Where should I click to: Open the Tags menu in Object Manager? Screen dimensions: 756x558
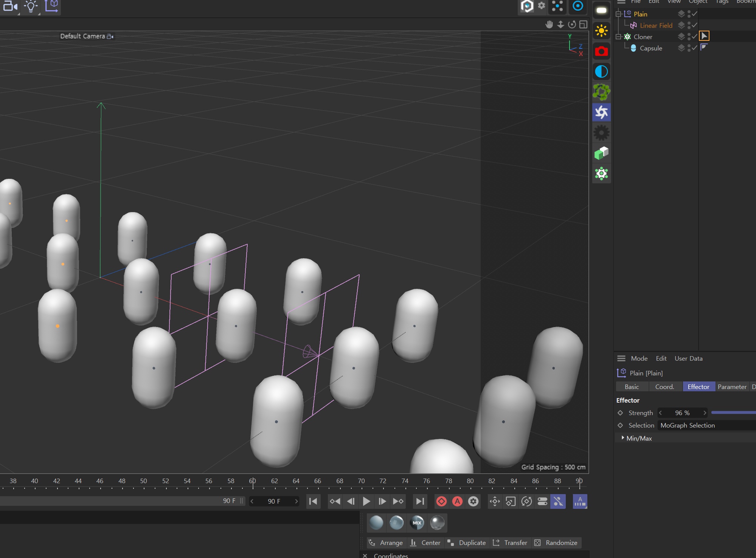coord(722,2)
